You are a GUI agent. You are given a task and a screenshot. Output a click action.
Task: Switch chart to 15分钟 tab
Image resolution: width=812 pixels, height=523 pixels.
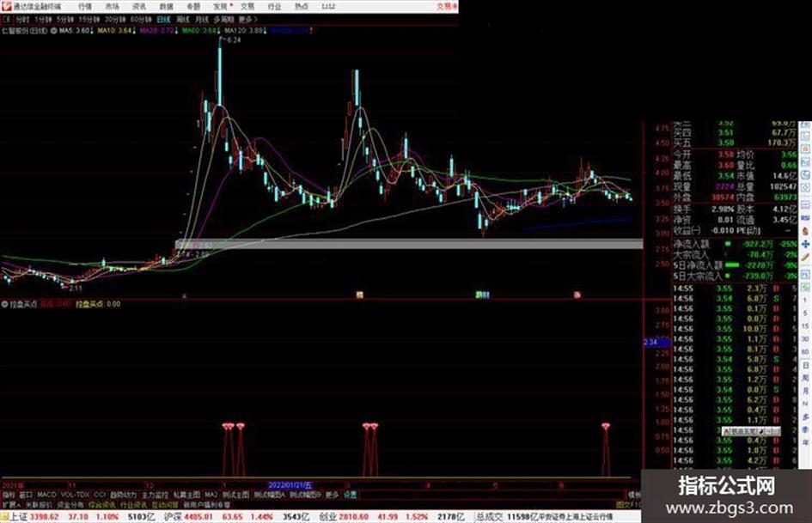(89, 19)
